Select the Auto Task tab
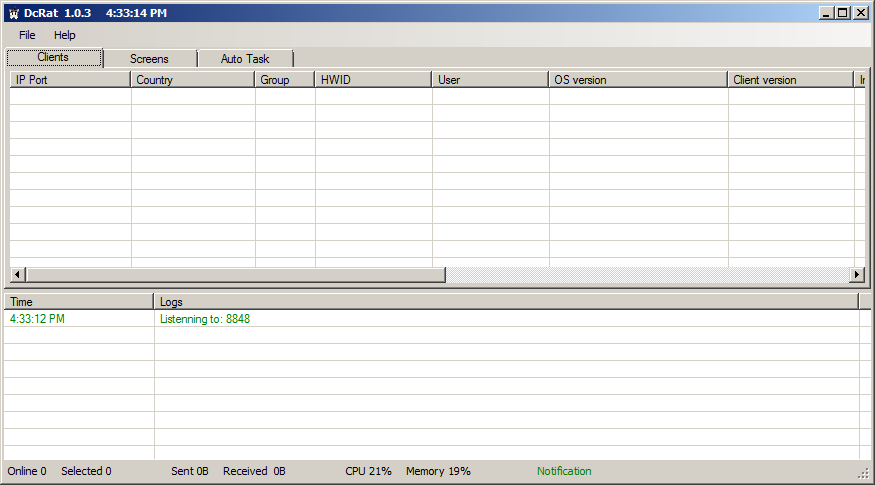This screenshot has width=875, height=485. click(x=245, y=59)
